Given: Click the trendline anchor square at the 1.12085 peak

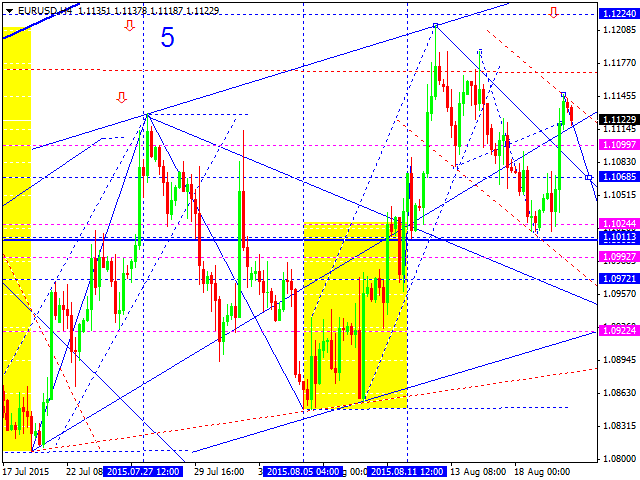Looking at the screenshot, I should 436,25.
